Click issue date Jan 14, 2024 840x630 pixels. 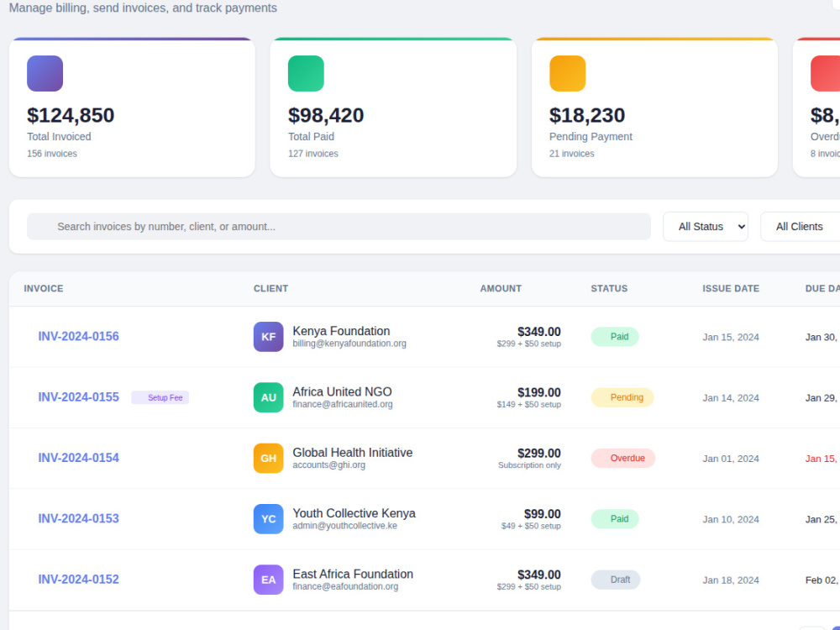tap(731, 398)
